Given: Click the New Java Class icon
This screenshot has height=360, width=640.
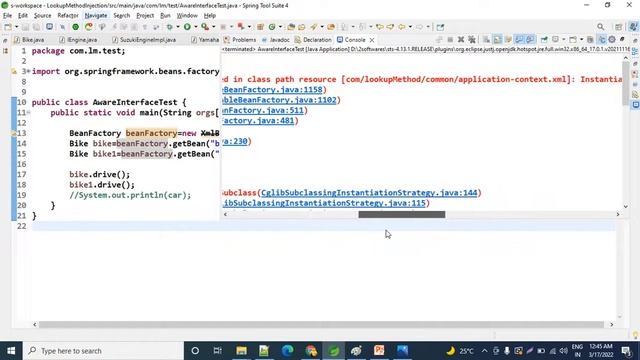Looking at the screenshot, I should [272, 27].
